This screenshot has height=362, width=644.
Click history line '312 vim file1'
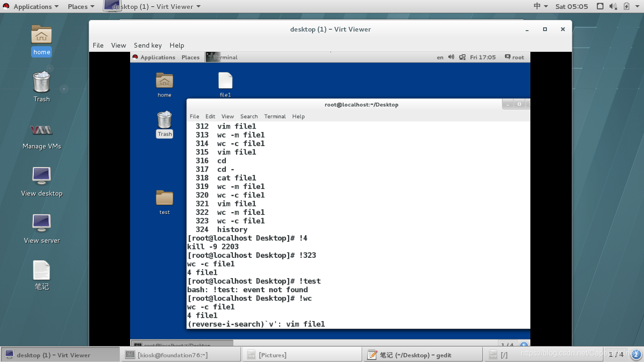click(226, 126)
